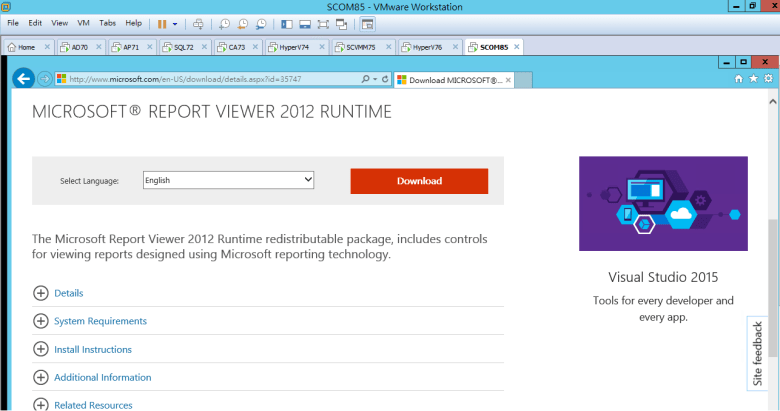The height and width of the screenshot is (411, 780).
Task: Expand Additional Information section
Action: coord(41,377)
